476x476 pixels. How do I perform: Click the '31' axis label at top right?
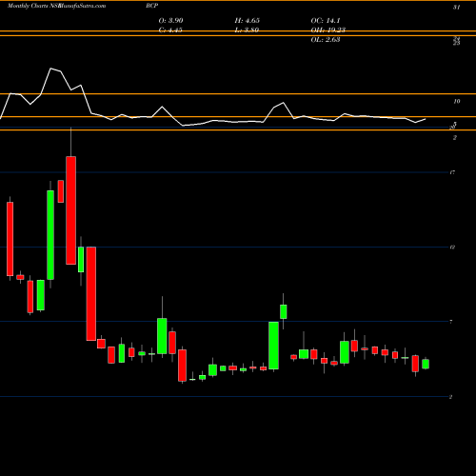pyautogui.click(x=456, y=8)
